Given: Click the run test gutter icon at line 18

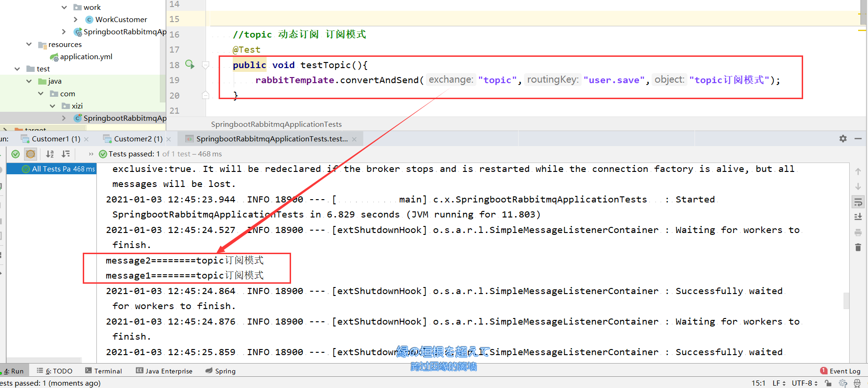Looking at the screenshot, I should tap(189, 64).
